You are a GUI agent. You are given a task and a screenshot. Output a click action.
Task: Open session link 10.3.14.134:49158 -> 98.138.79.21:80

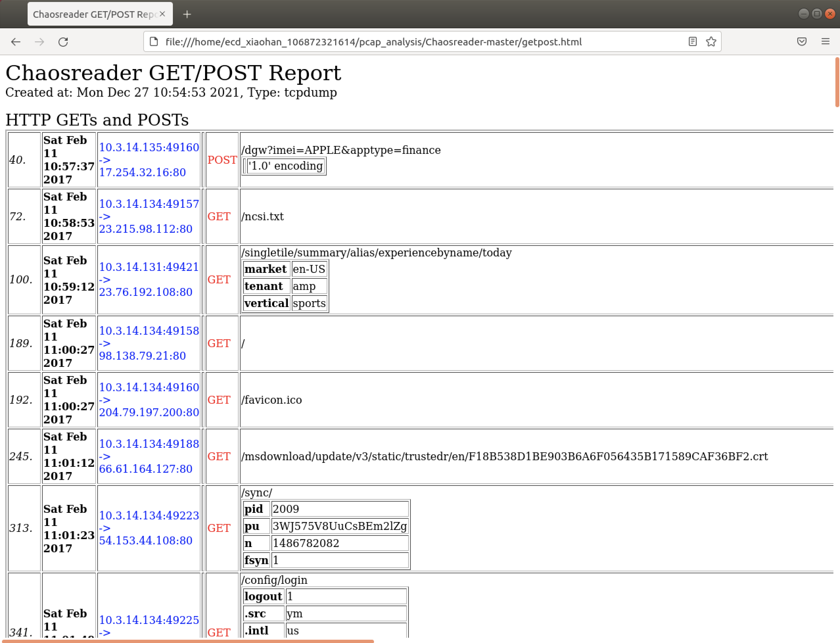tap(149, 343)
